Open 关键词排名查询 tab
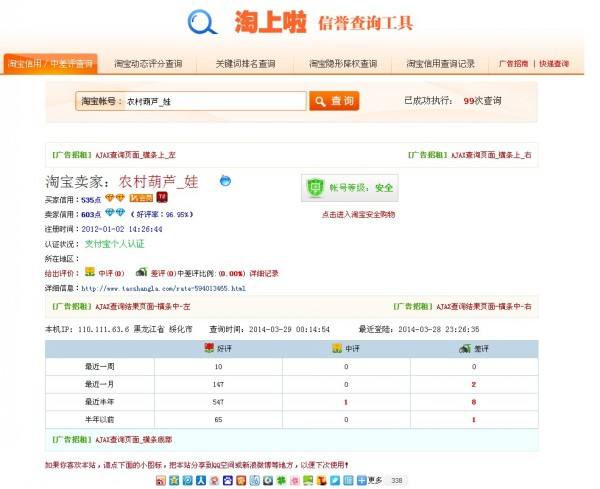The width and height of the screenshot is (600, 489). pos(245,64)
